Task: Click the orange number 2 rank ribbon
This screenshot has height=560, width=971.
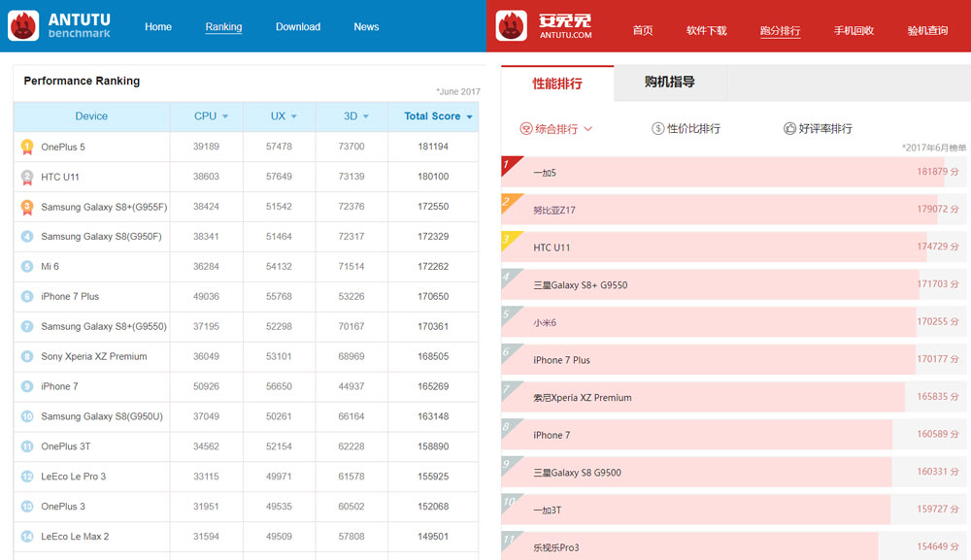Action: 508,203
